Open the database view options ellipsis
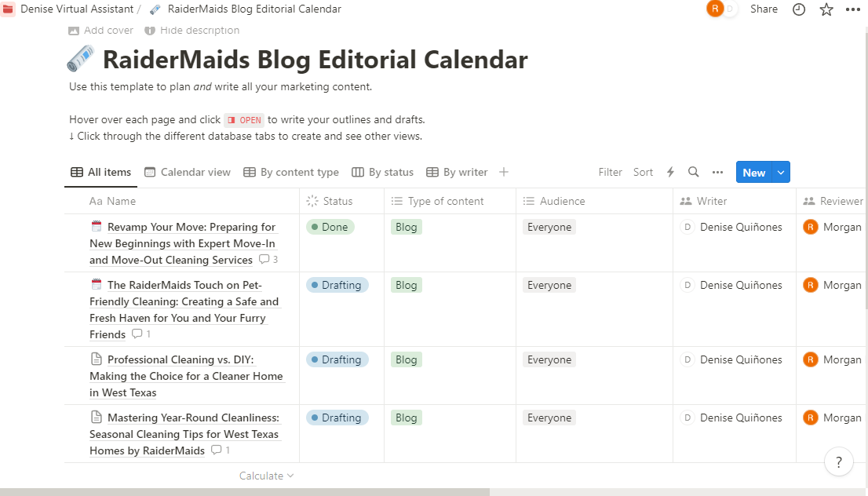This screenshot has width=868, height=496. pyautogui.click(x=717, y=172)
